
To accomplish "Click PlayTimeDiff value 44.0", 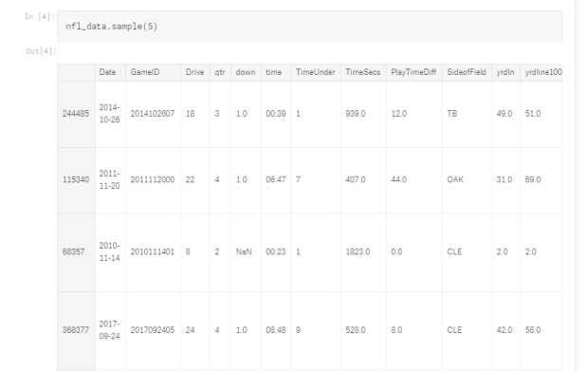I will pyautogui.click(x=398, y=179).
